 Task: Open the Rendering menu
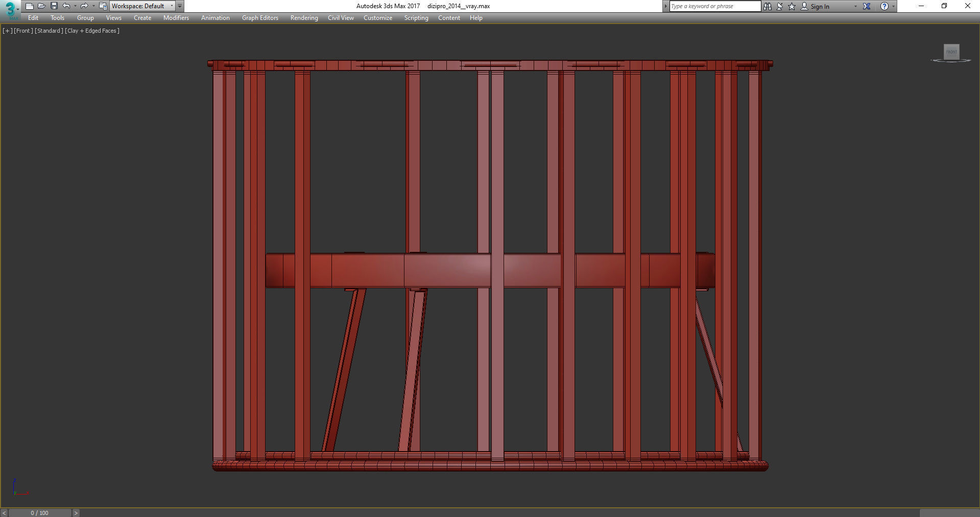click(304, 18)
